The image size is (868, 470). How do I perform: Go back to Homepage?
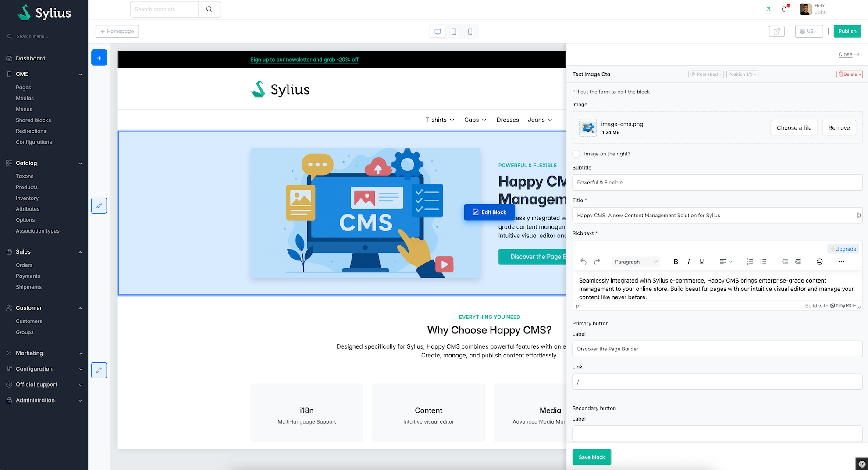(x=117, y=32)
